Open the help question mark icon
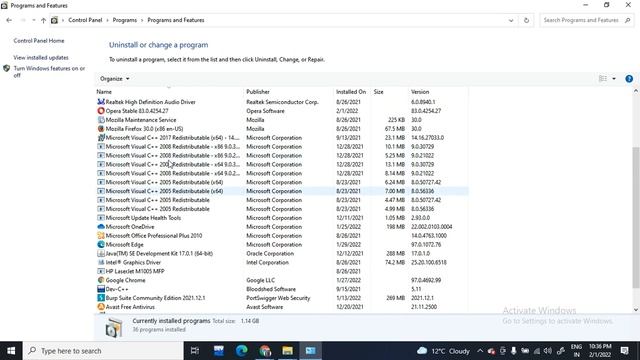Viewport: 640px width, 360px height. pos(629,78)
